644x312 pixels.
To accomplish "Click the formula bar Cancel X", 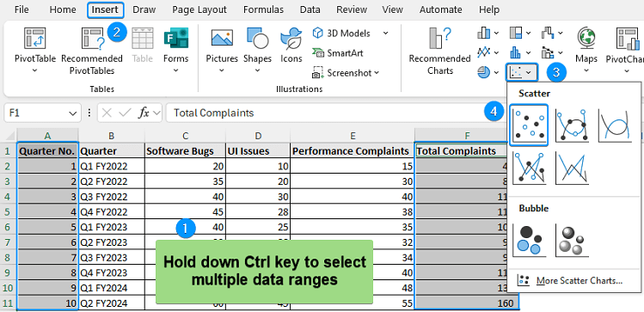I will 107,113.
